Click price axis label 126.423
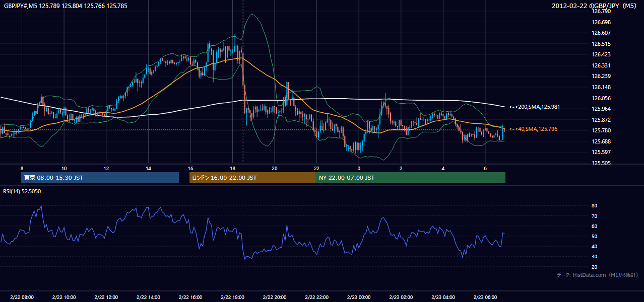The image size is (644, 302). point(601,54)
